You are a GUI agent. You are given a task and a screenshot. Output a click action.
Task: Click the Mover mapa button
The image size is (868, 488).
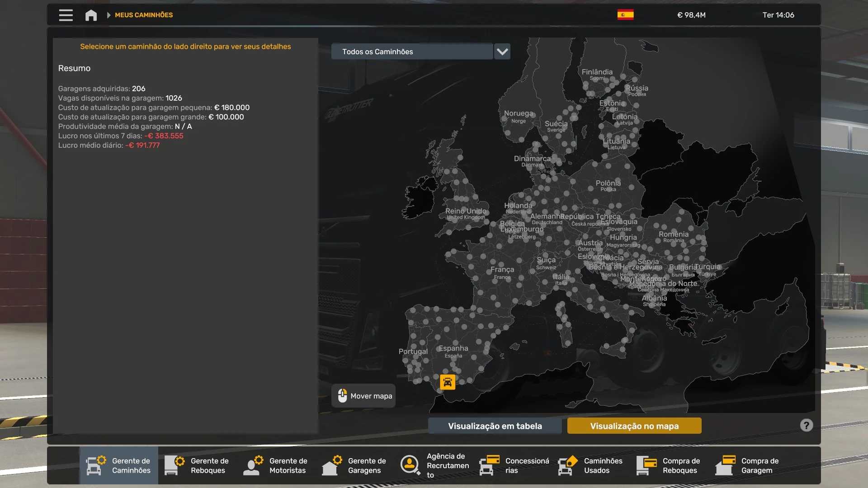point(363,396)
